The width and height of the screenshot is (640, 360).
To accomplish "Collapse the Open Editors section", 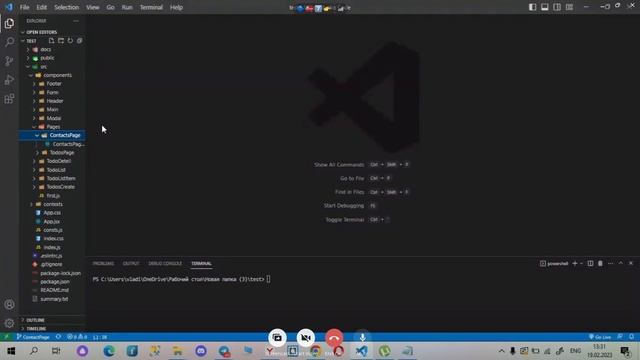I will click(x=52, y=32).
